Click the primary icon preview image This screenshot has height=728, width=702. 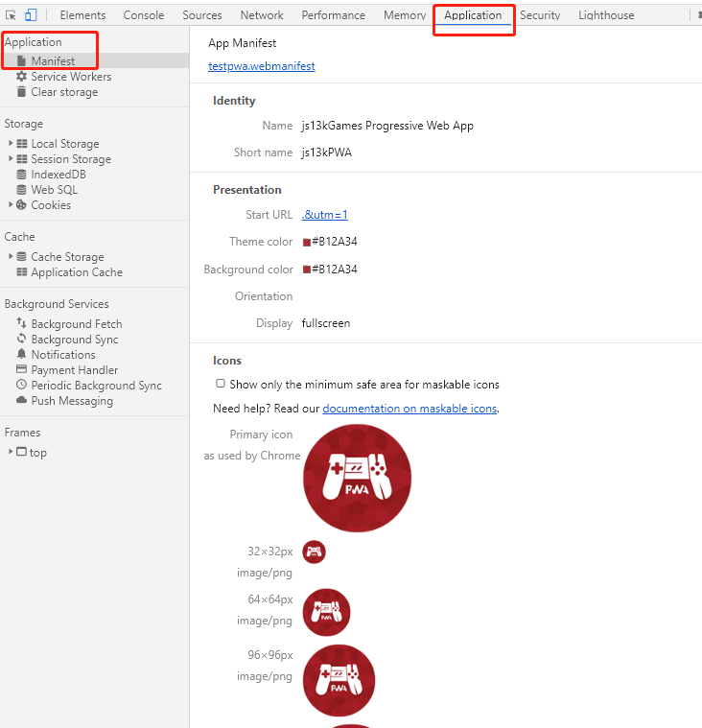pyautogui.click(x=357, y=479)
